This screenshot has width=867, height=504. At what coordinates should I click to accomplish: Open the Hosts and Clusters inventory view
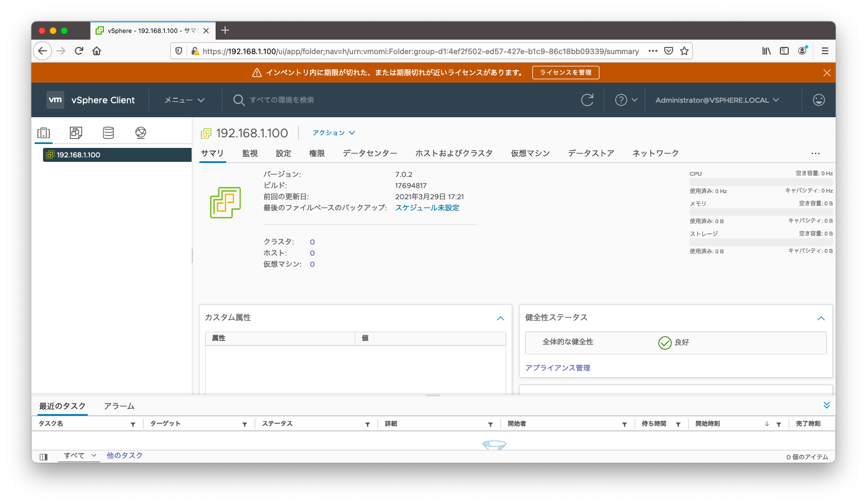point(44,133)
